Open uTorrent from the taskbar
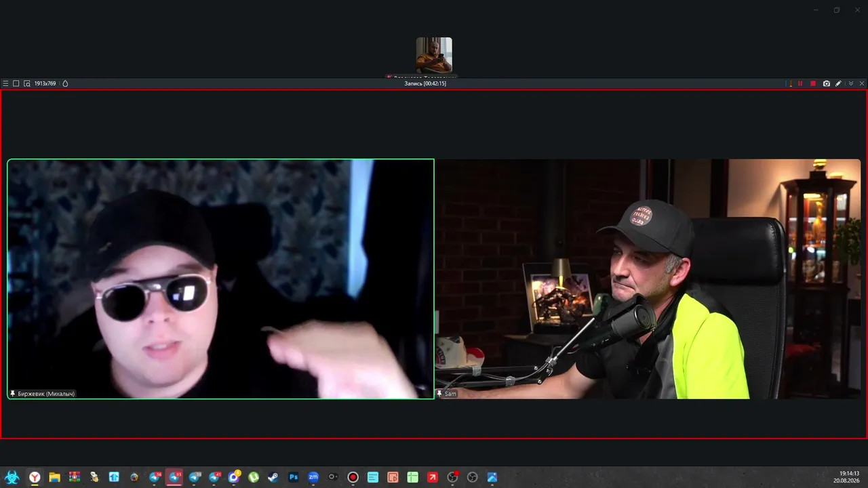This screenshot has width=868, height=488. coord(254,477)
